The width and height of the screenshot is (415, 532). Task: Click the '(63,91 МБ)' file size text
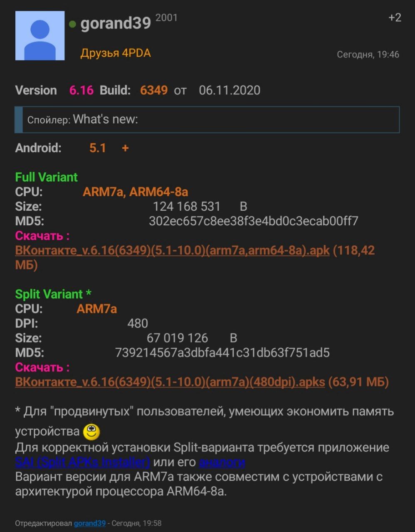click(x=358, y=382)
